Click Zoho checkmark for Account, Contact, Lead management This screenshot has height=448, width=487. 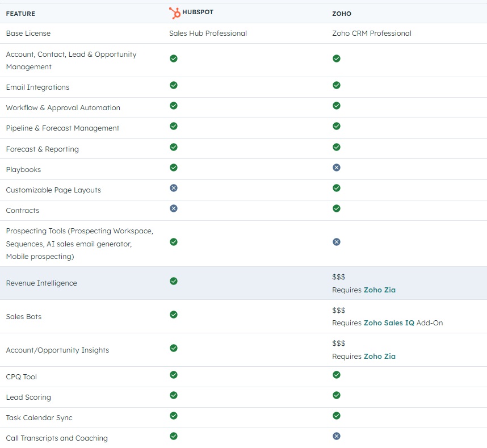337,58
